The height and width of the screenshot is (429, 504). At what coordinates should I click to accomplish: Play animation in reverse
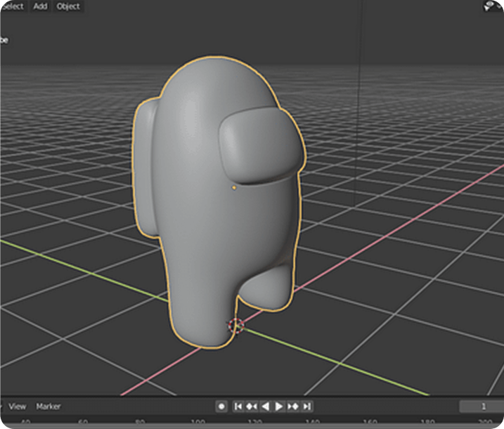pos(266,406)
